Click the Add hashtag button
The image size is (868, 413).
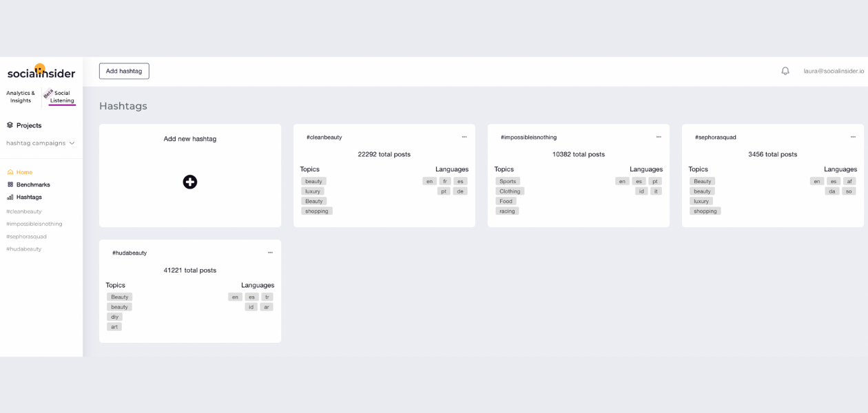124,71
